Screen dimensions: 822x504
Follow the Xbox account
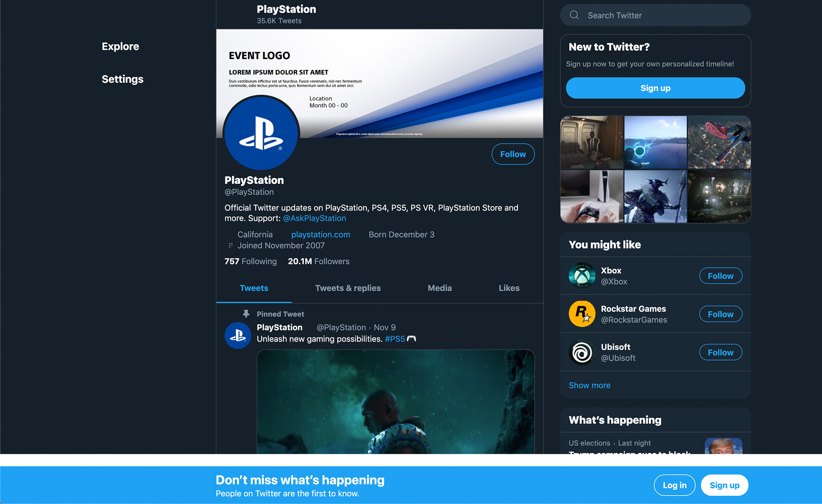721,276
